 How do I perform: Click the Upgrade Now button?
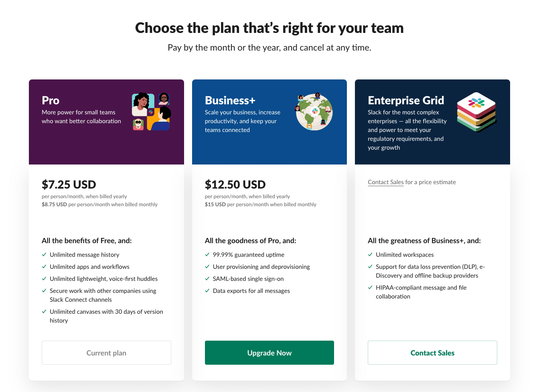pos(269,353)
